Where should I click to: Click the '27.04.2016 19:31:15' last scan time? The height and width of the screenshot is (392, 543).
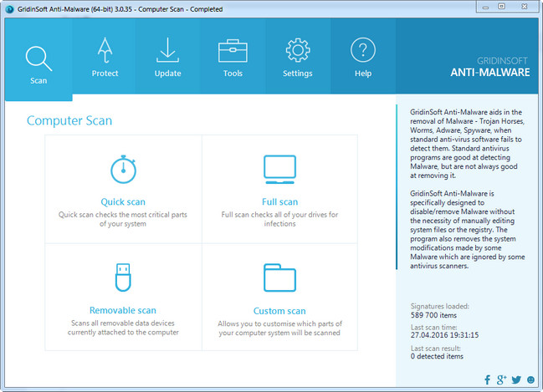444,335
